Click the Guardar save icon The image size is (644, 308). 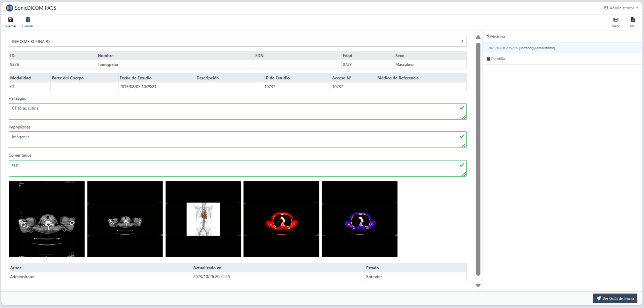click(10, 20)
